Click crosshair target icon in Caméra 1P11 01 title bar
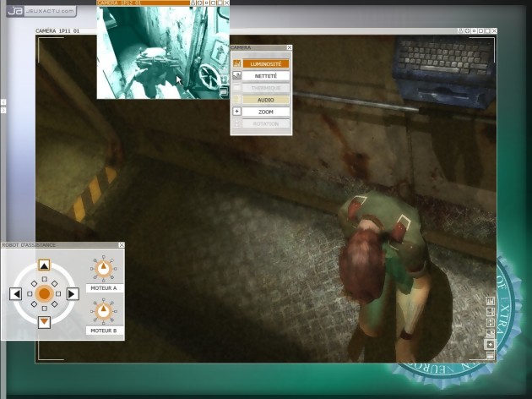This screenshot has width=532, height=399. click(x=467, y=31)
